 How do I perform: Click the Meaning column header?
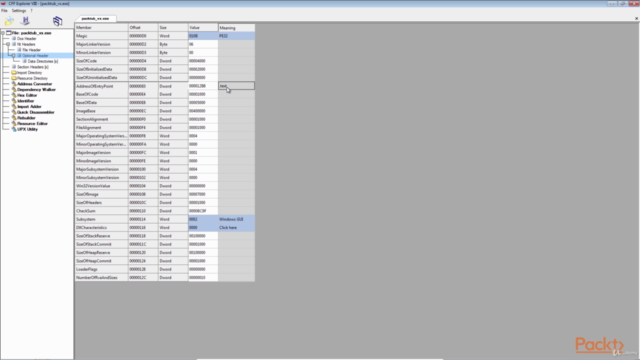point(236,27)
